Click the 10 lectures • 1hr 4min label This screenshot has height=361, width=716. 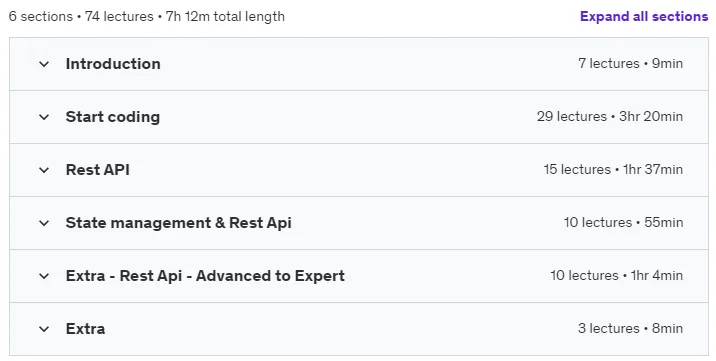click(616, 275)
